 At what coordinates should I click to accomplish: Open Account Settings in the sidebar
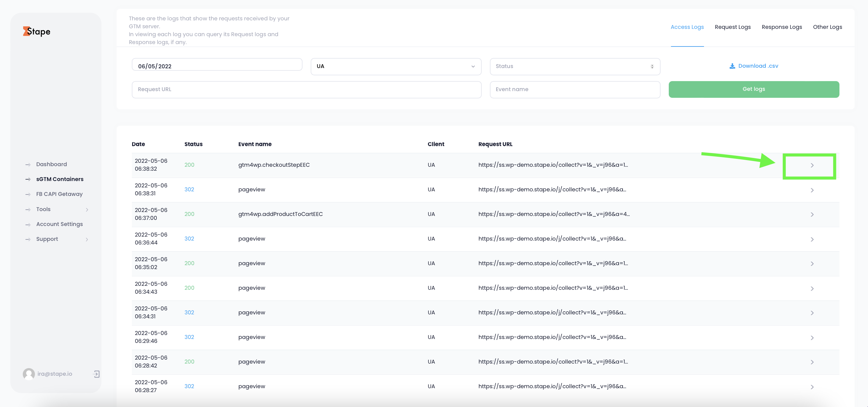59,224
